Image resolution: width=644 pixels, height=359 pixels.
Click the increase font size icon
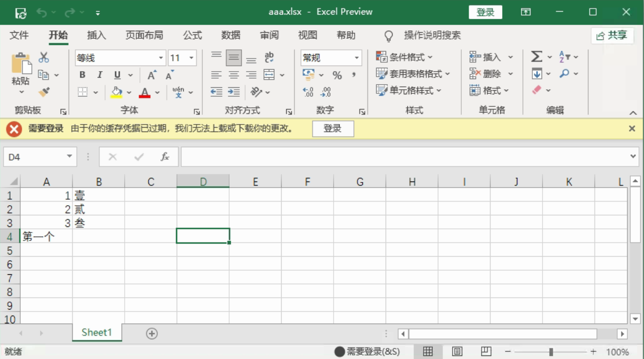point(151,75)
